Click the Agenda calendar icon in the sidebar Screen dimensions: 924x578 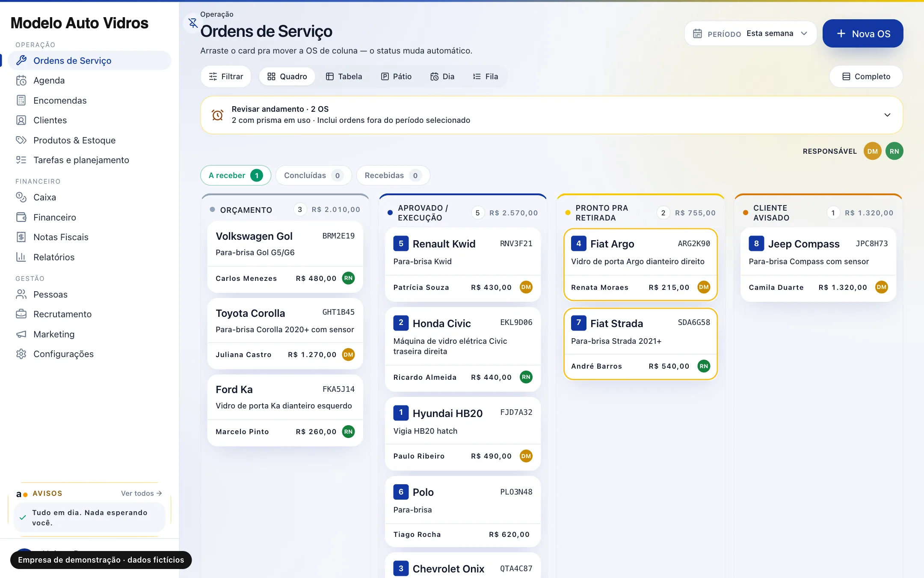point(21,80)
